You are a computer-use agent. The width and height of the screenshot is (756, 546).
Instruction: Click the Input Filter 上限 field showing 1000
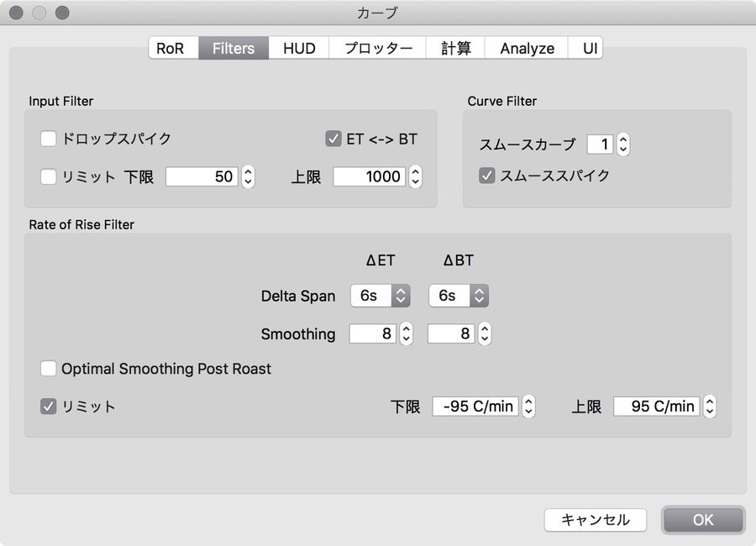pos(370,176)
